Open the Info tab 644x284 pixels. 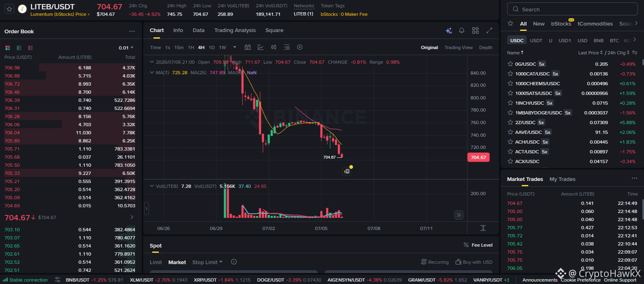(178, 30)
